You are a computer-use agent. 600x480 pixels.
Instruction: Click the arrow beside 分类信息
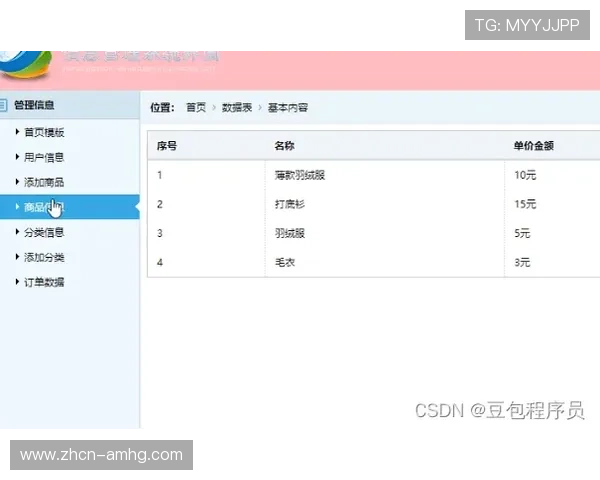coord(17,232)
